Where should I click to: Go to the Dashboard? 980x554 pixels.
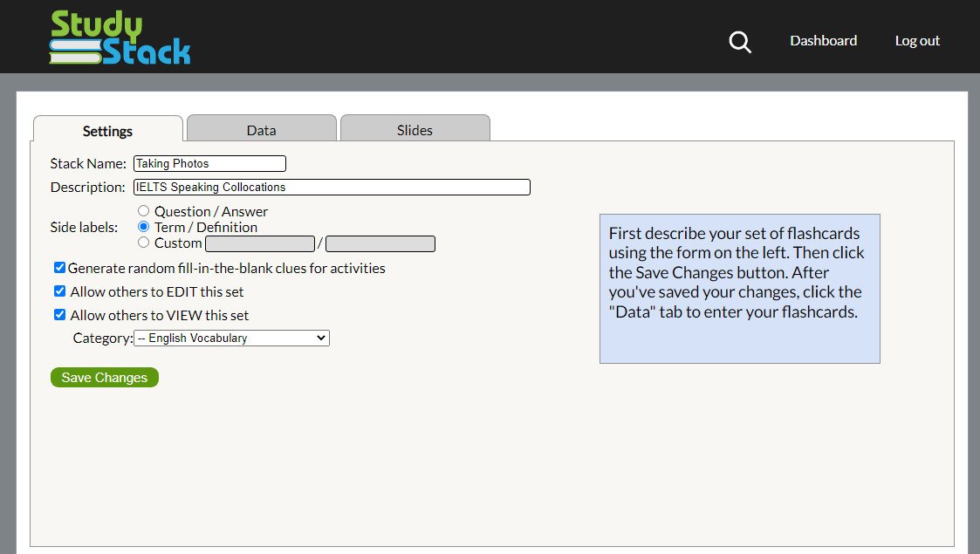pos(823,41)
